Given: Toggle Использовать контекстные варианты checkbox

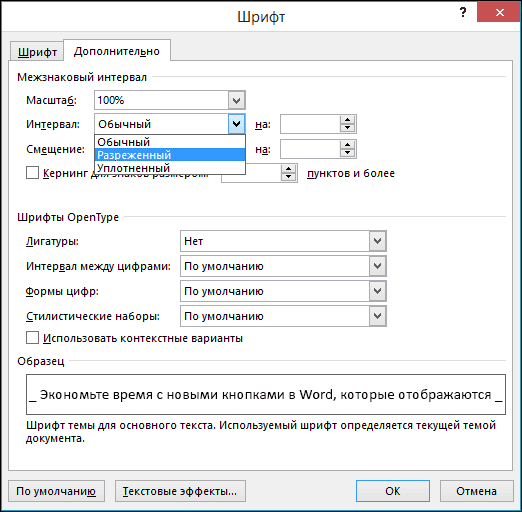Looking at the screenshot, I should pos(32,338).
